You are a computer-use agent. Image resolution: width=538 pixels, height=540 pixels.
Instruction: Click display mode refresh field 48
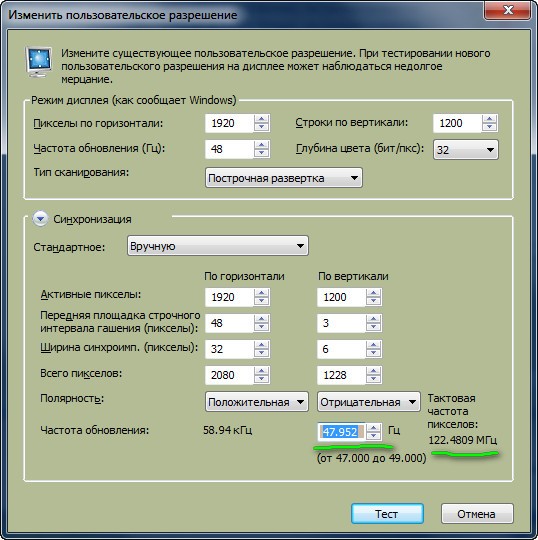[229, 149]
